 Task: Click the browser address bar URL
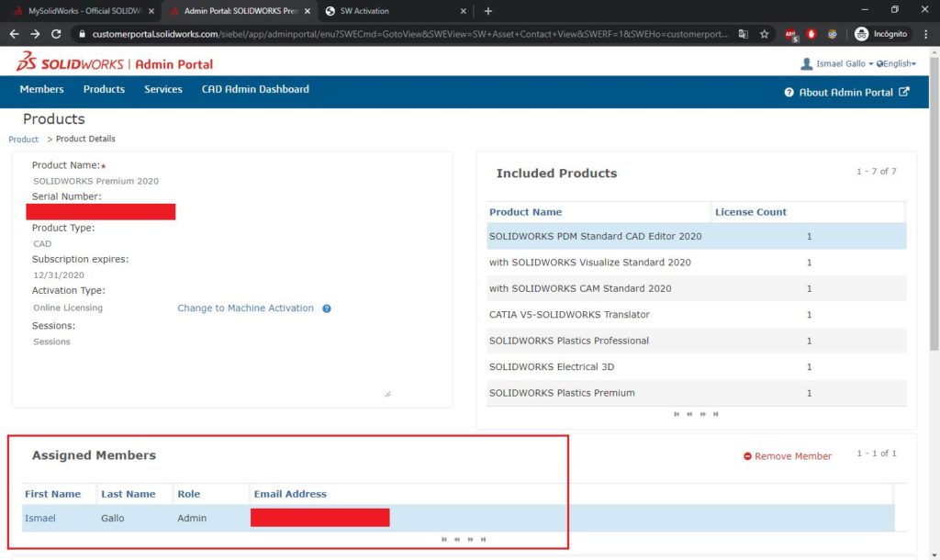click(410, 34)
